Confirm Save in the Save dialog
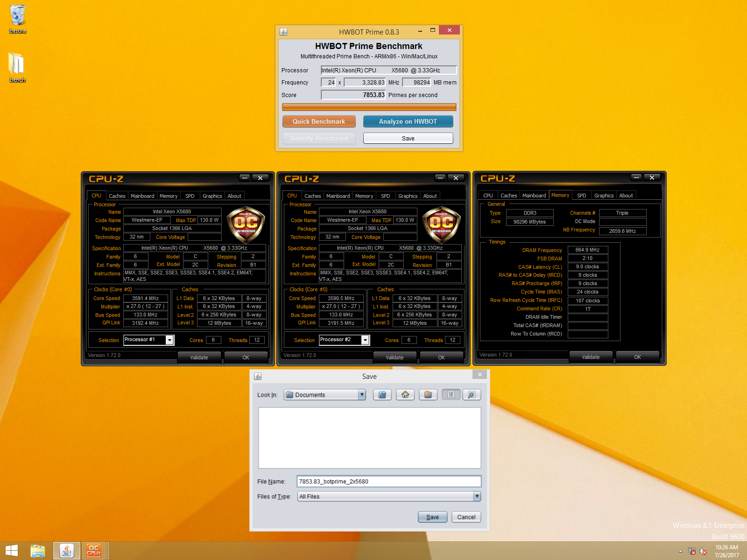The width and height of the screenshot is (747, 560). [x=432, y=517]
